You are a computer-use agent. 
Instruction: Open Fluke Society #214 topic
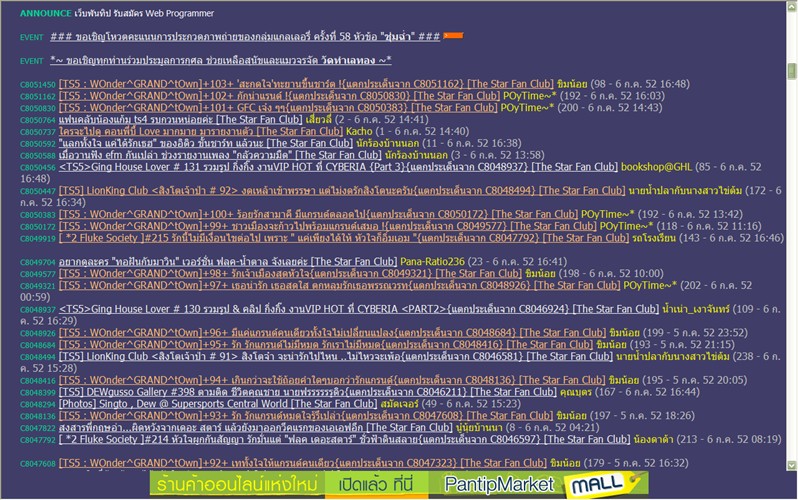[345, 439]
